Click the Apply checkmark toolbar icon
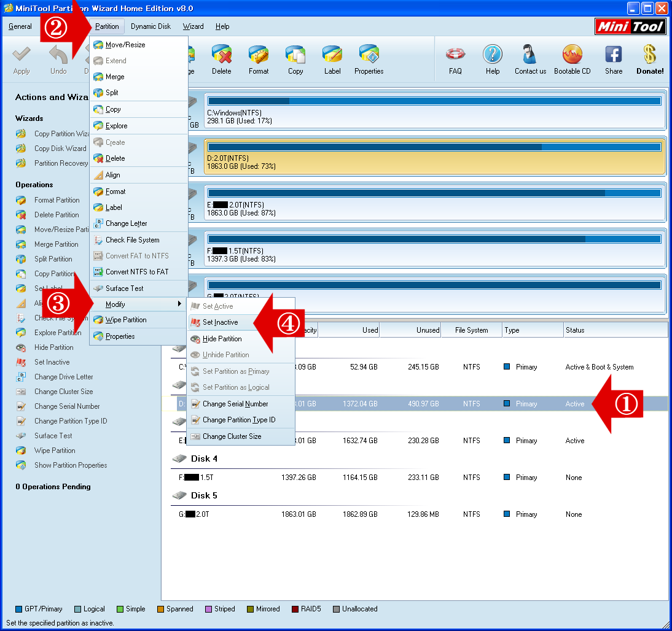Viewport: 672px width, 631px height. tap(21, 55)
